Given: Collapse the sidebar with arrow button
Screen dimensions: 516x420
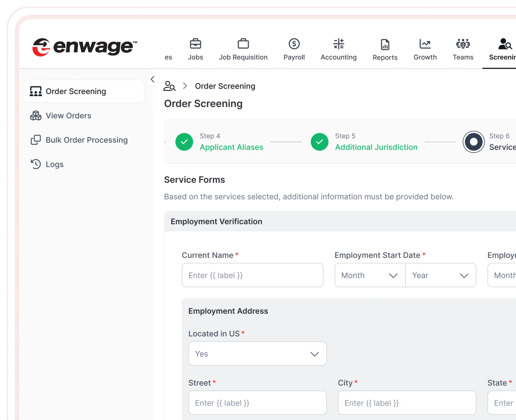Looking at the screenshot, I should click(x=153, y=79).
